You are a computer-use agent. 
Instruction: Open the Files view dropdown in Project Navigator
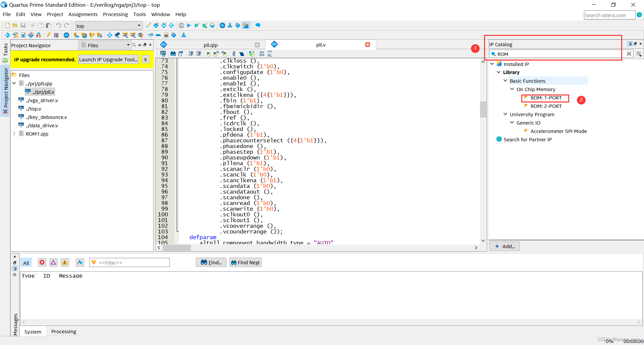[x=105, y=45]
